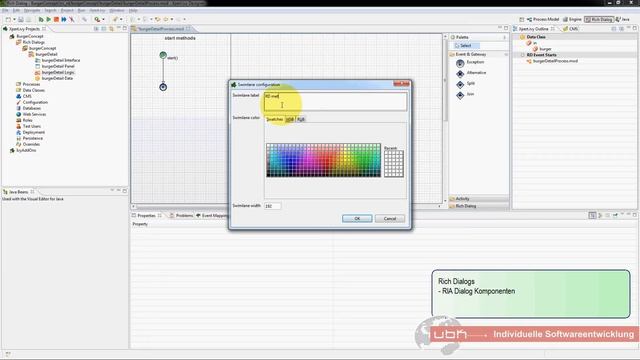Select burgerDetail Interface tree item
Screen dimensions: 640x360
click(61, 60)
